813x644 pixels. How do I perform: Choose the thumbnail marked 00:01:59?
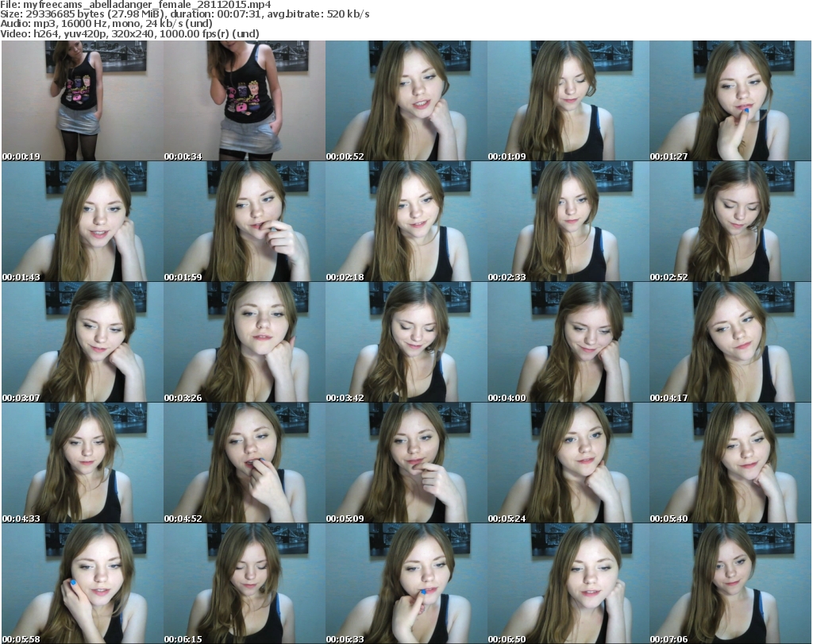tap(245, 222)
